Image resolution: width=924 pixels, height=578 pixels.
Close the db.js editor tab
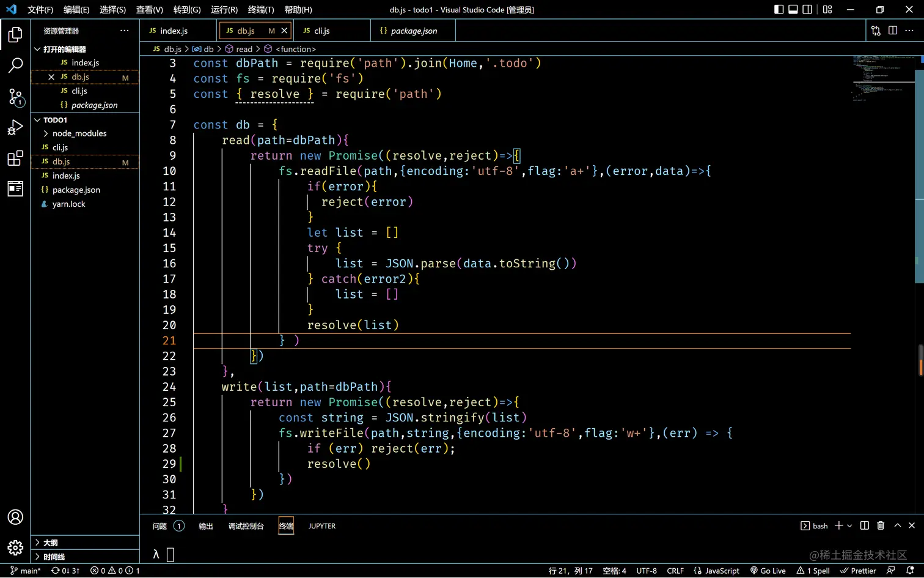click(284, 31)
